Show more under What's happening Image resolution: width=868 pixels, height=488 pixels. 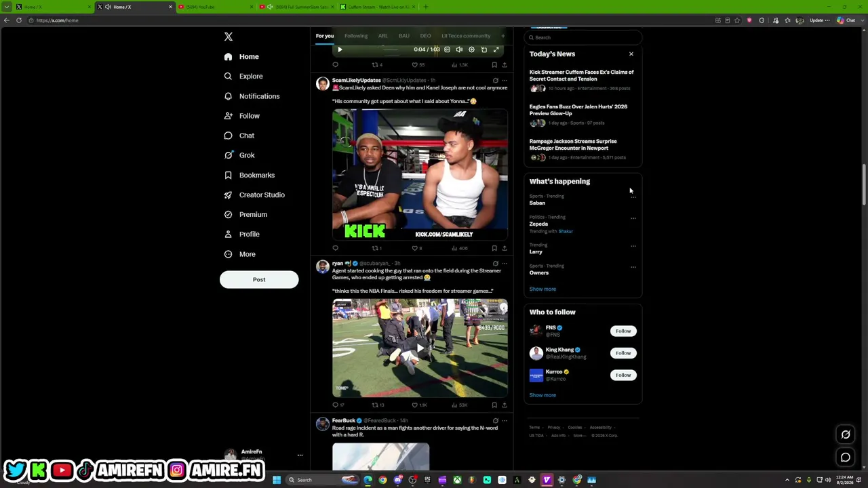coord(542,289)
